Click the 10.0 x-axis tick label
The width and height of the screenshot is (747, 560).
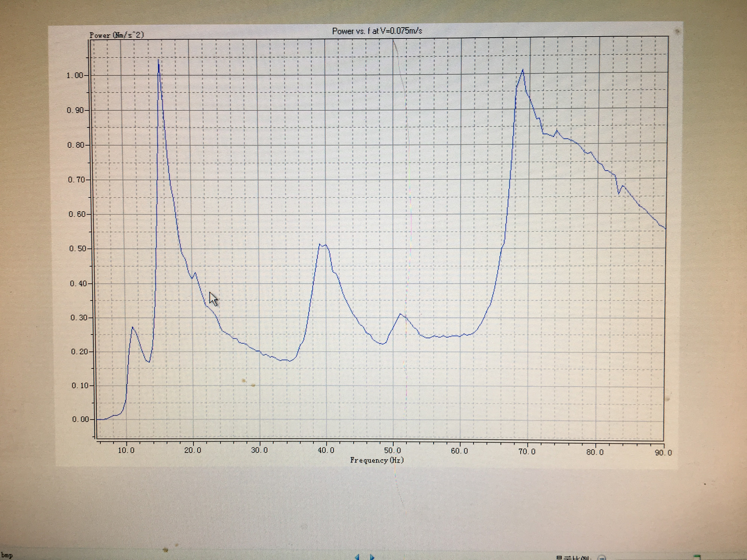(x=126, y=450)
